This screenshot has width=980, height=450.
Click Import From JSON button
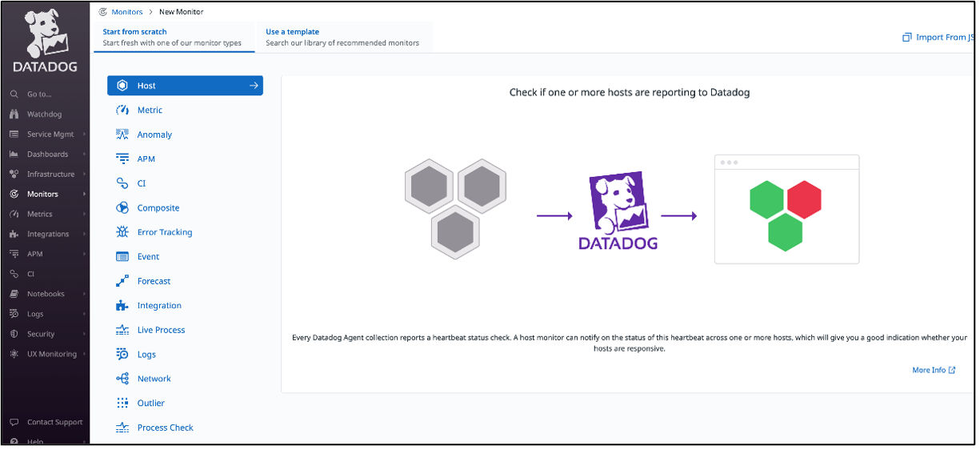tap(939, 37)
